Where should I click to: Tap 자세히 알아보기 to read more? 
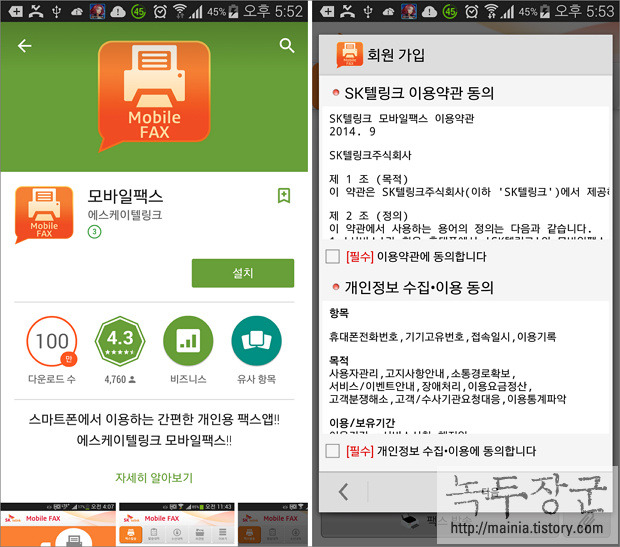coord(154,478)
